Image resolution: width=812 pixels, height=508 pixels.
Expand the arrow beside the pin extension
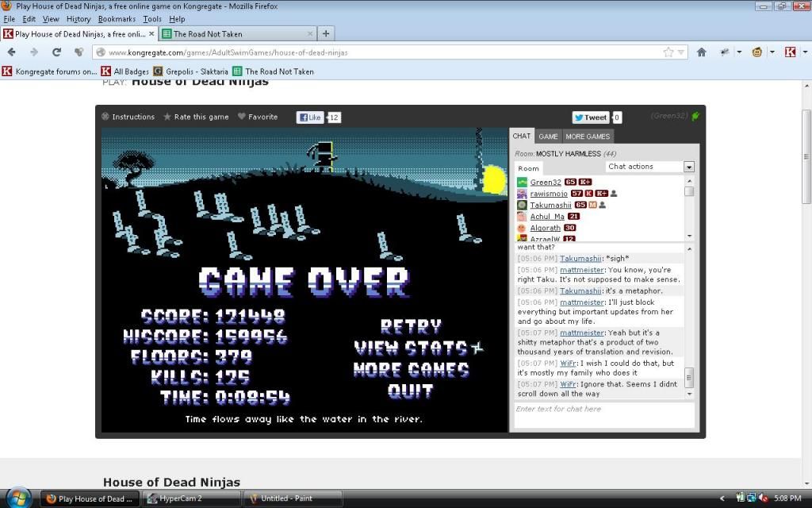pyautogui.click(x=739, y=52)
